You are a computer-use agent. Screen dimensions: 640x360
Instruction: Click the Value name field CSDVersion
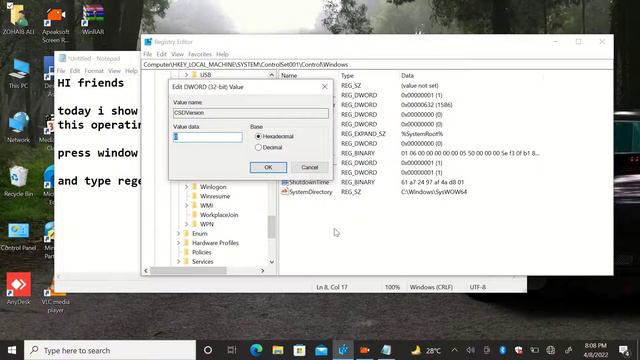tap(251, 113)
